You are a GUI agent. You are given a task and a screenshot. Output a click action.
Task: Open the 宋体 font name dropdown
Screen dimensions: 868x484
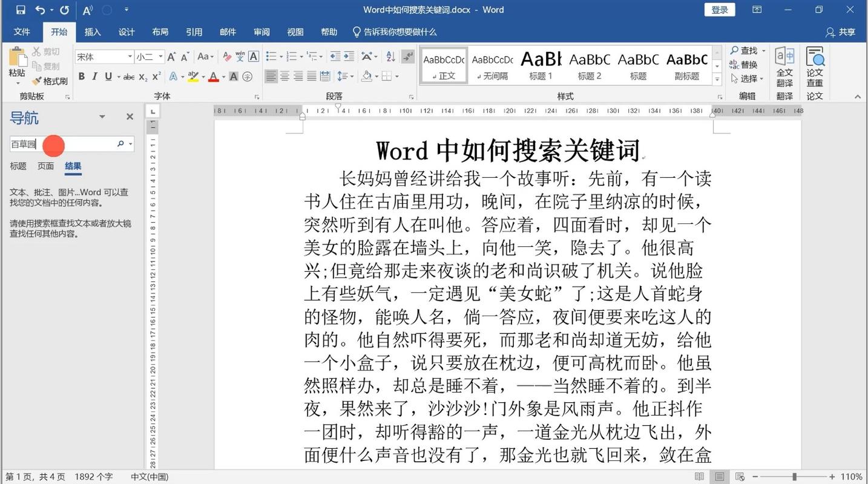[x=130, y=56]
